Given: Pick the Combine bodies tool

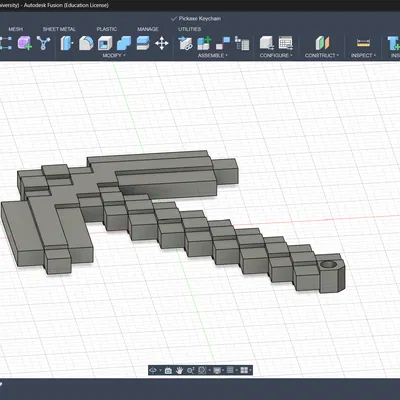Looking at the screenshot, I should tap(124, 43).
